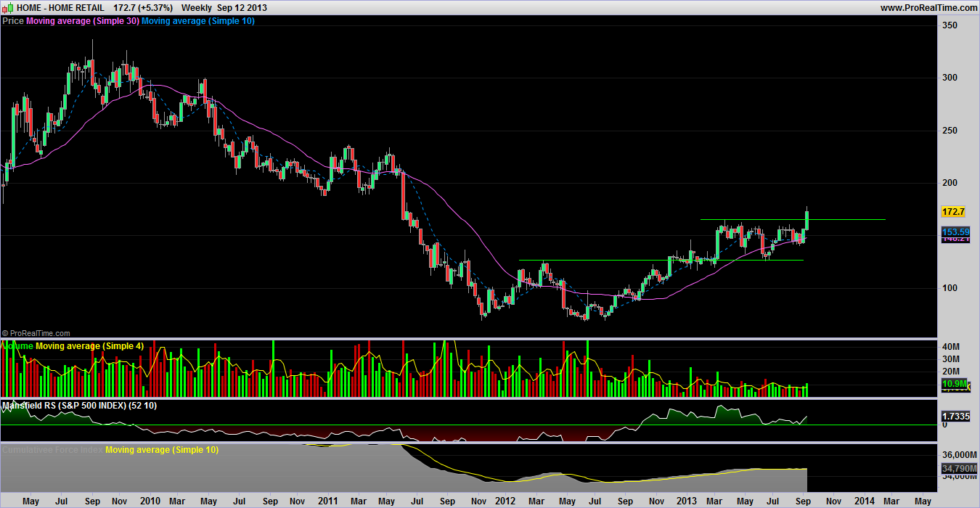Click the 'Moving average (Simple 4)' volume label
The width and height of the screenshot is (980, 508).
(x=89, y=346)
